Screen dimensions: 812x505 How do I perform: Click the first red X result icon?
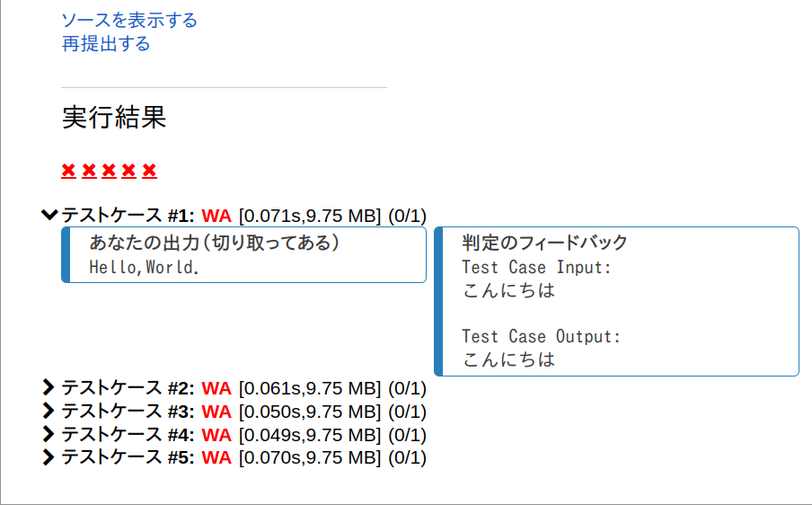[68, 171]
